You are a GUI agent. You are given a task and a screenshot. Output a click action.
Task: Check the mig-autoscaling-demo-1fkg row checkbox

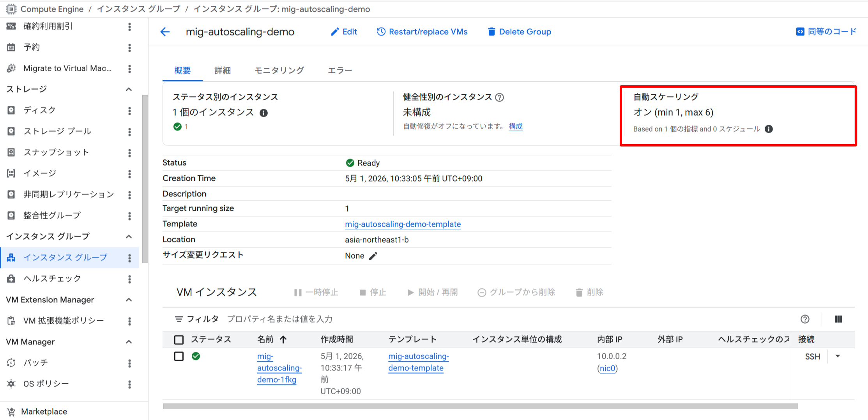coord(179,356)
